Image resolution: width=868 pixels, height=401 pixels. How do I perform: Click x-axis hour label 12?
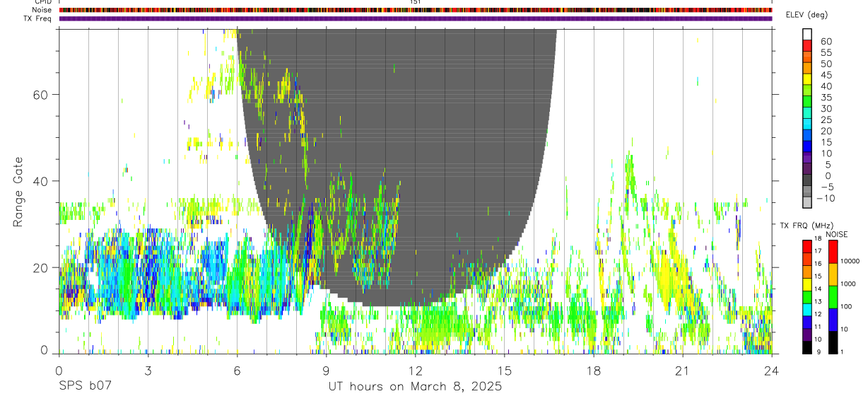[x=415, y=370]
